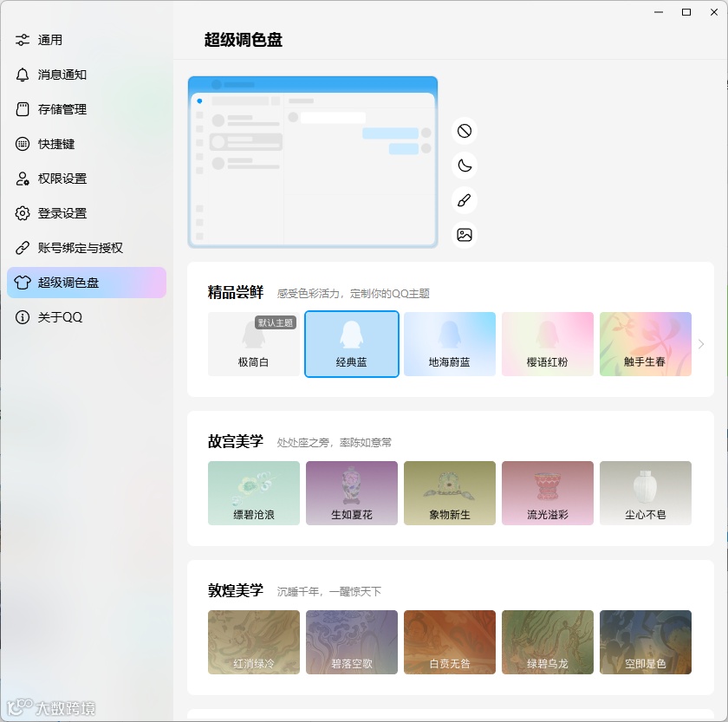Open 权限设置 page
Image resolution: width=728 pixels, height=722 pixels.
point(87,179)
